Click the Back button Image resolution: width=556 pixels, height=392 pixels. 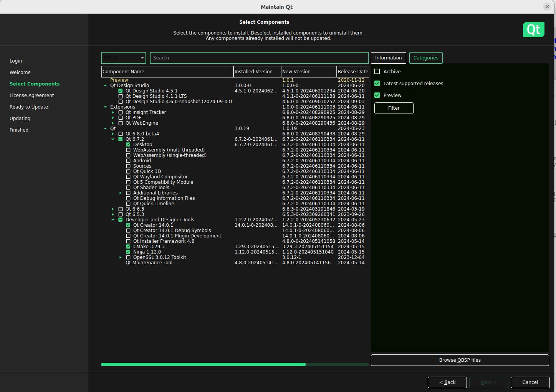[x=447, y=382]
